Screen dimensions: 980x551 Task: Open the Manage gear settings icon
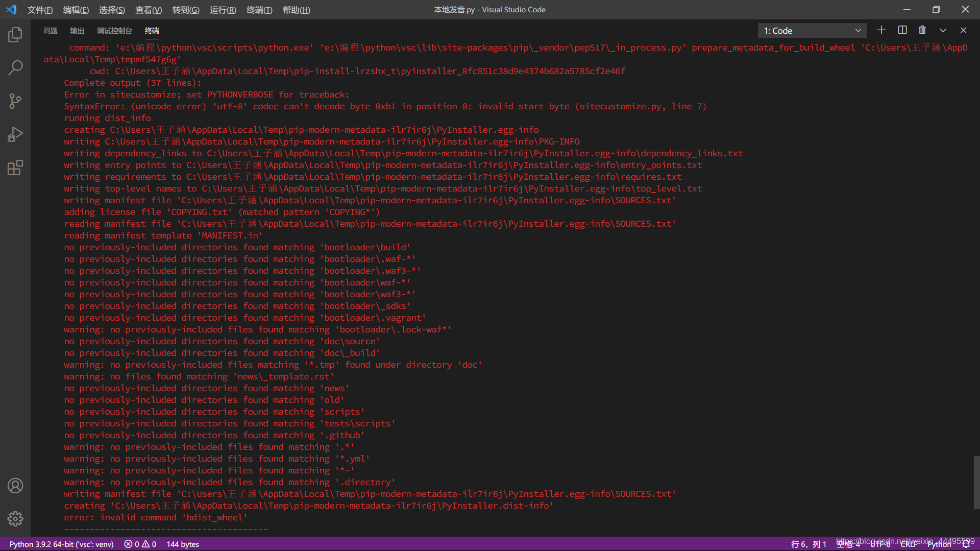(x=15, y=519)
